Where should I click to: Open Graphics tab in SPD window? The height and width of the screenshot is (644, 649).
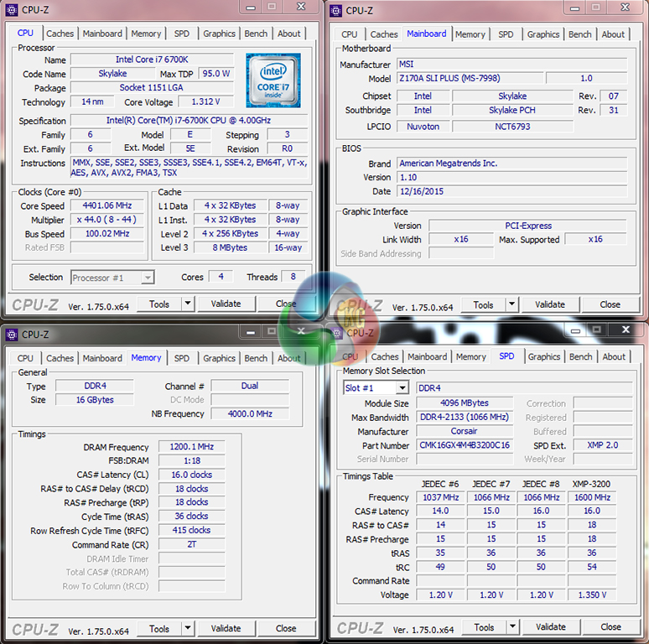(x=544, y=356)
